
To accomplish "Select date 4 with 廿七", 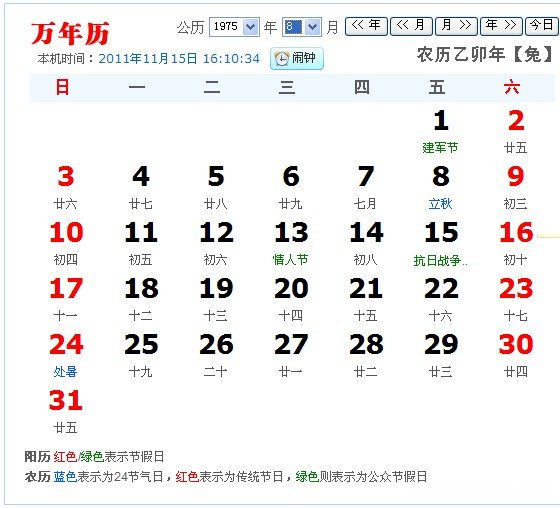I will (141, 188).
